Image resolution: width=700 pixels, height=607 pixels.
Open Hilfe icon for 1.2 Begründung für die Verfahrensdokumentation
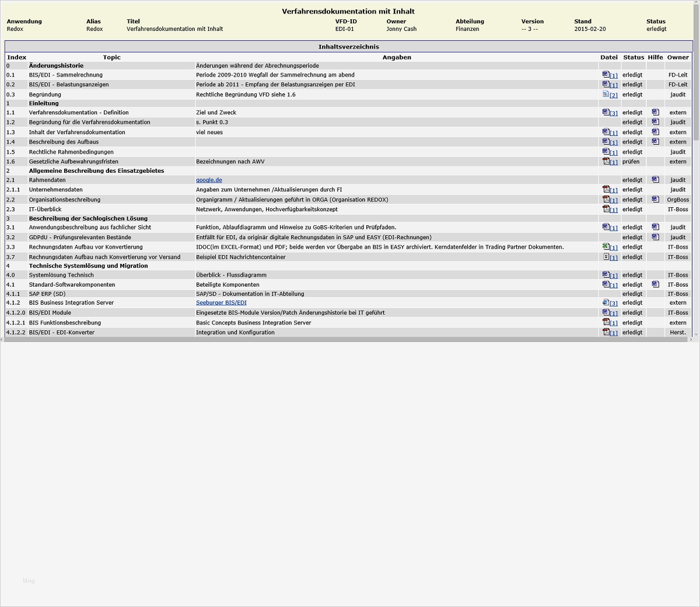point(655,122)
